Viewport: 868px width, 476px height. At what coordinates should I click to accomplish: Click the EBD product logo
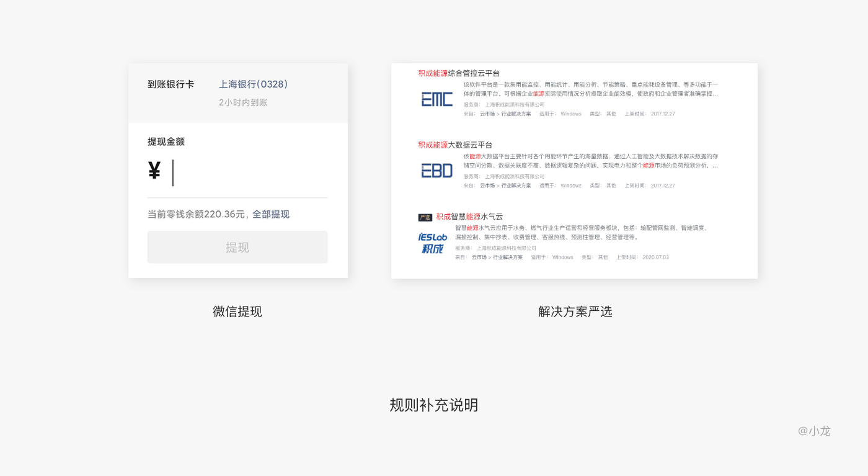436,171
